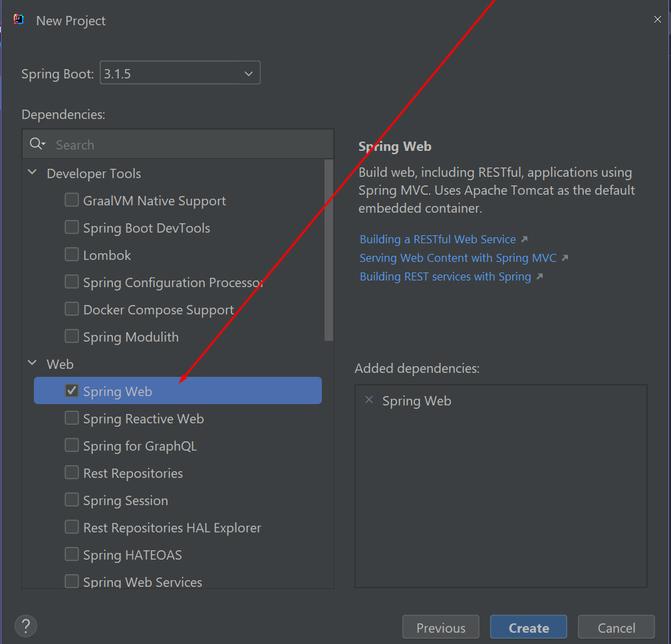
Task: Click the Developer Tools group label
Action: click(94, 173)
